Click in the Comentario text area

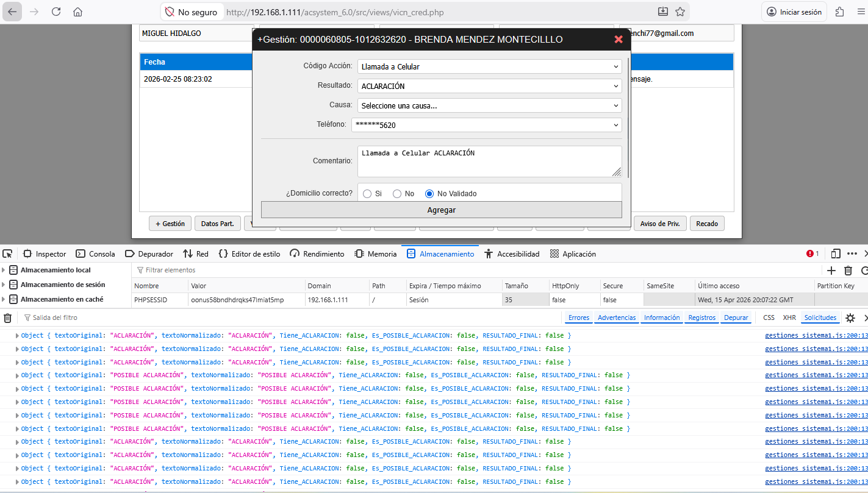(489, 161)
